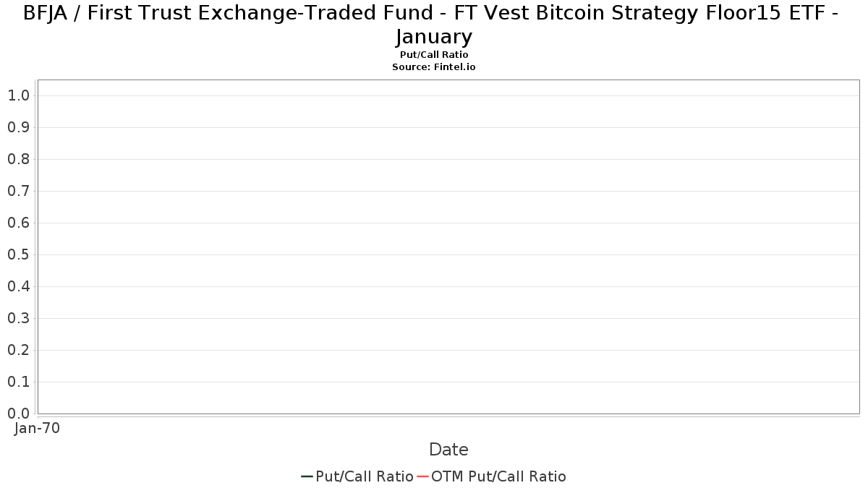
Task: Click the red OTM legend line swatch
Action: pos(422,476)
